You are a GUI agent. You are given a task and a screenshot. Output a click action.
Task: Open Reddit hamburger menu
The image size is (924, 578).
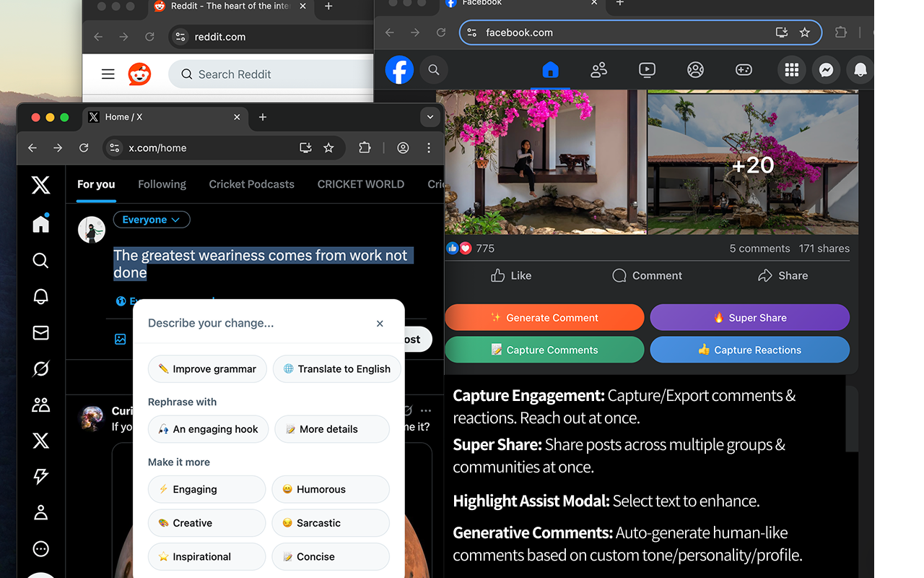coord(108,74)
